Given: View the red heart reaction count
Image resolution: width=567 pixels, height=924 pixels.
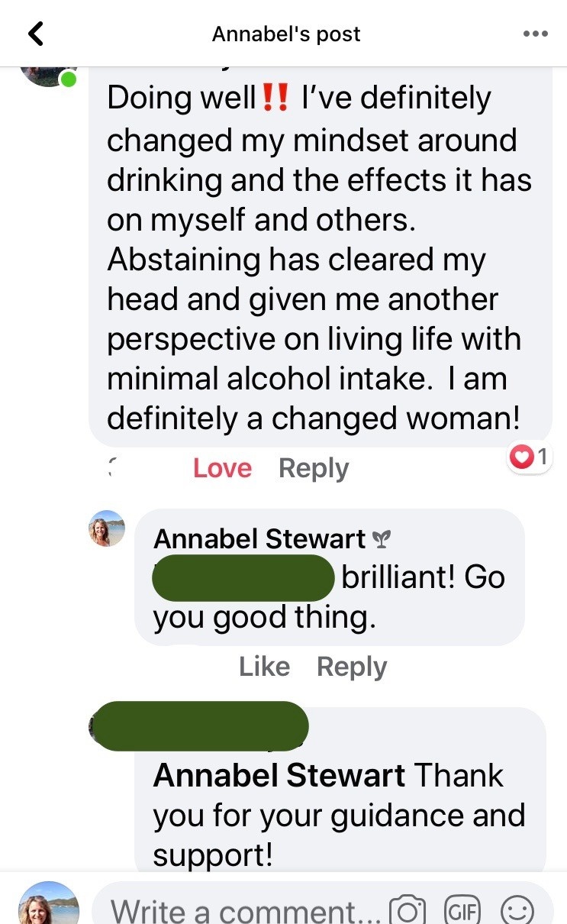Looking at the screenshot, I should [x=529, y=457].
